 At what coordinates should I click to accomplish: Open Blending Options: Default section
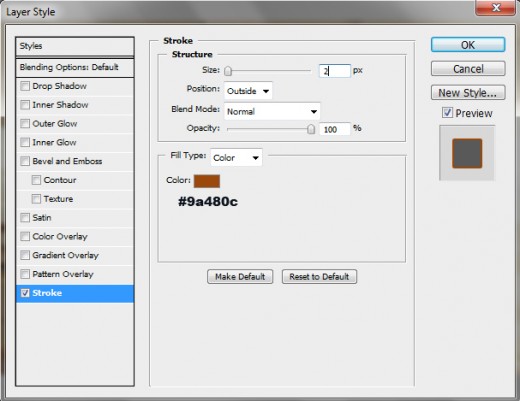[x=75, y=67]
